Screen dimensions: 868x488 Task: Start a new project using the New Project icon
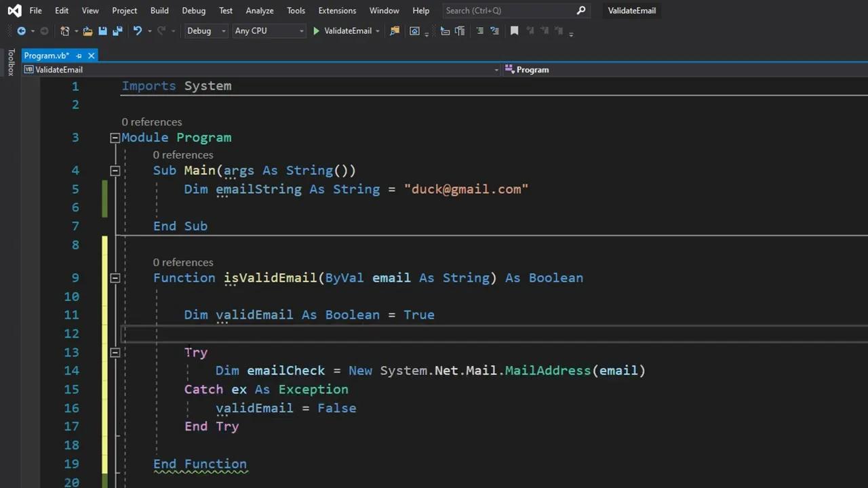coord(64,30)
